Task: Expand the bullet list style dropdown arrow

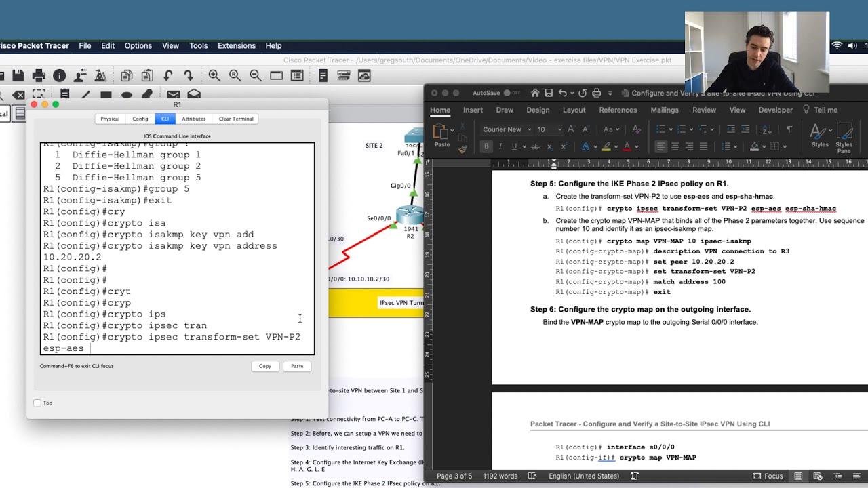Action: [671, 129]
